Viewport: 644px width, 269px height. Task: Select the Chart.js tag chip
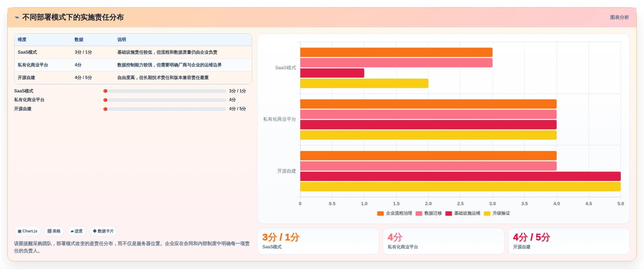pos(28,231)
